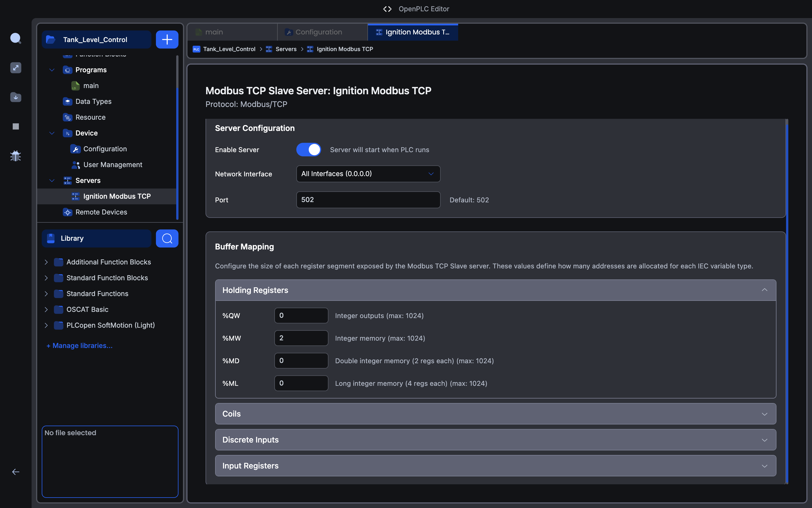
Task: Click the No file selected info box
Action: tap(110, 462)
